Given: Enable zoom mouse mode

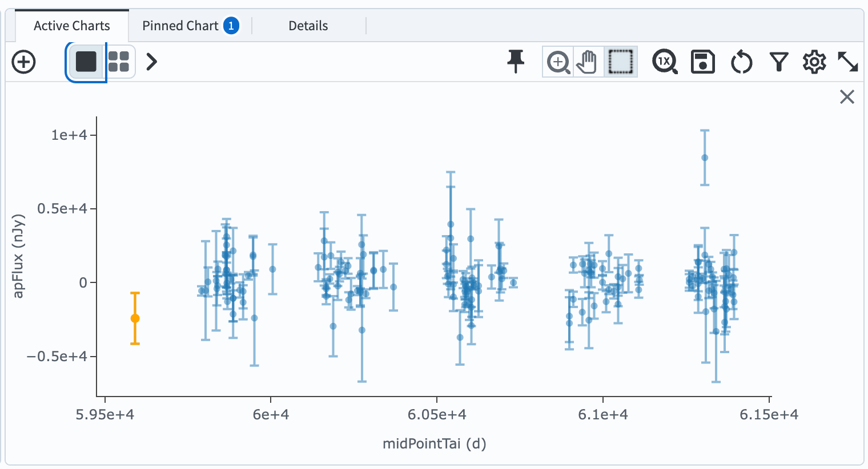Looking at the screenshot, I should [x=558, y=62].
